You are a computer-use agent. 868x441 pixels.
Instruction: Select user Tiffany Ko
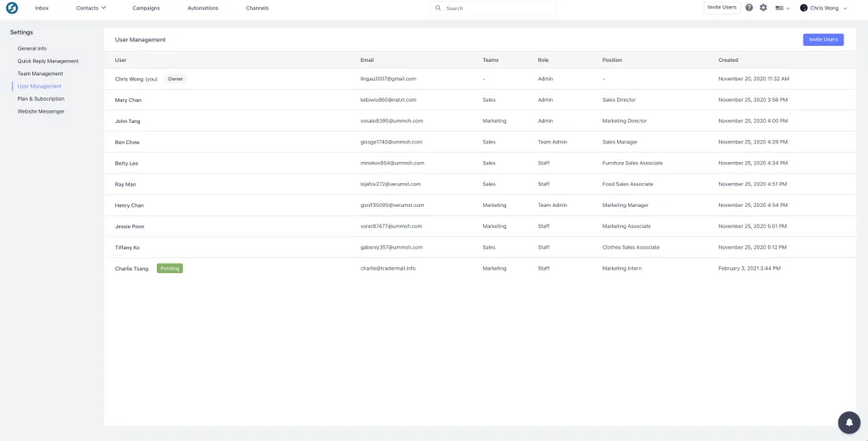tap(127, 248)
